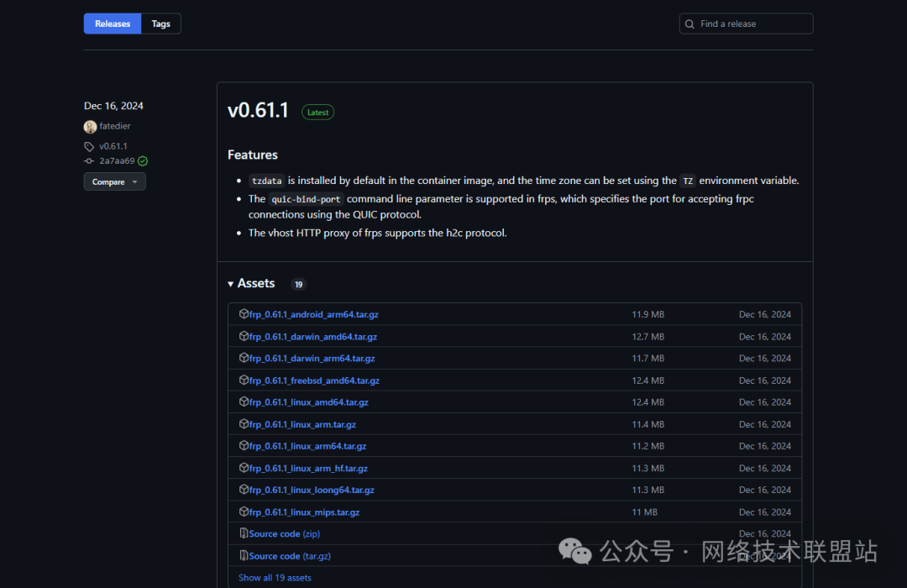Click the quic-bind-port code label

click(x=306, y=199)
